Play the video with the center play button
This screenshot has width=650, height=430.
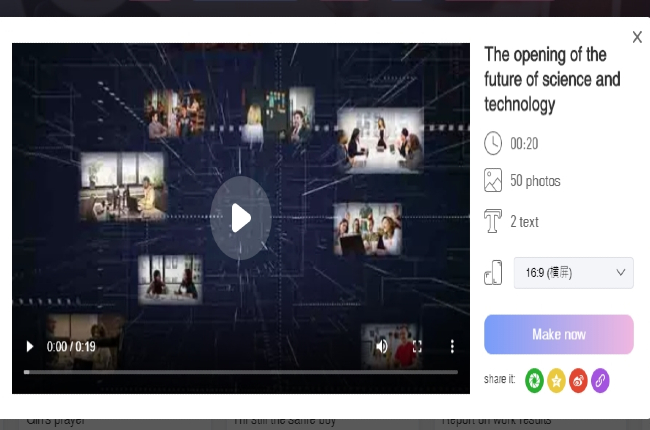pyautogui.click(x=240, y=217)
